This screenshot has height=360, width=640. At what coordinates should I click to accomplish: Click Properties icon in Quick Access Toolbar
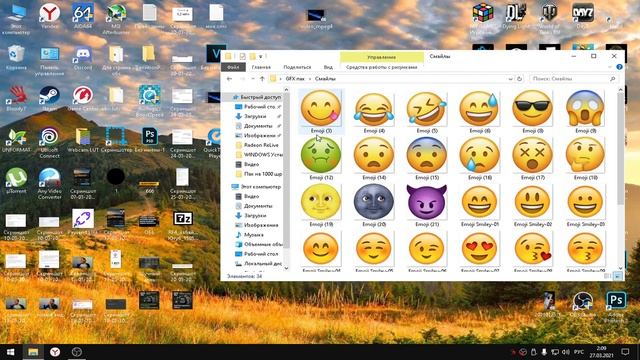[x=242, y=56]
